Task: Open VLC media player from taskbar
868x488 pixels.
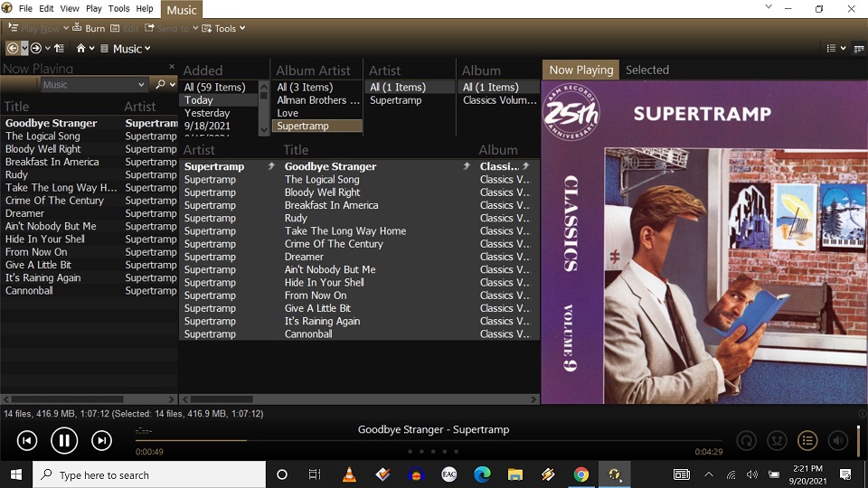Action: [x=349, y=474]
